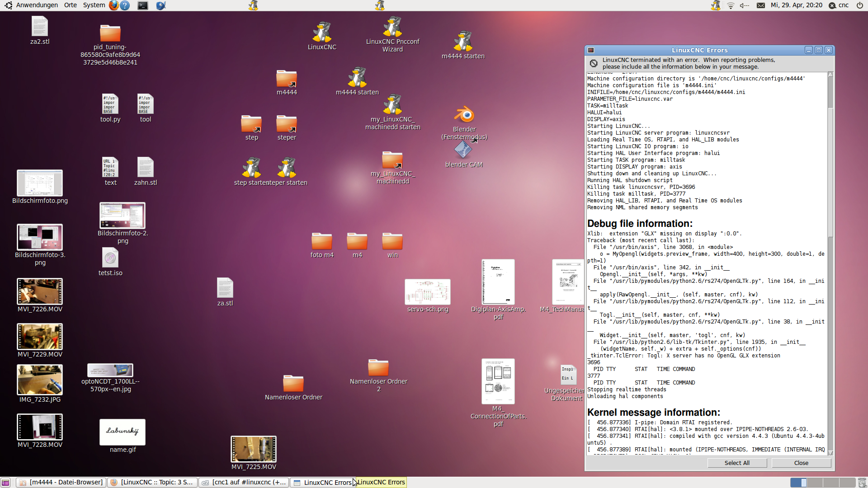This screenshot has width=868, height=488.
Task: Open network wifi indicator
Action: 731,5
